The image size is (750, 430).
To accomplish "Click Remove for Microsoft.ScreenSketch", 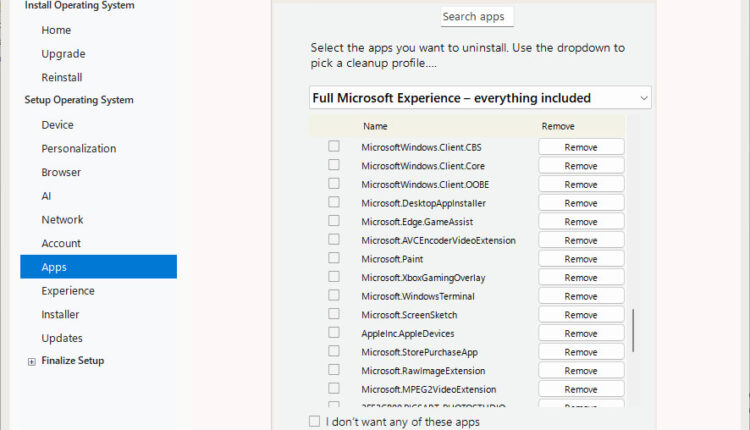I will pos(580,315).
